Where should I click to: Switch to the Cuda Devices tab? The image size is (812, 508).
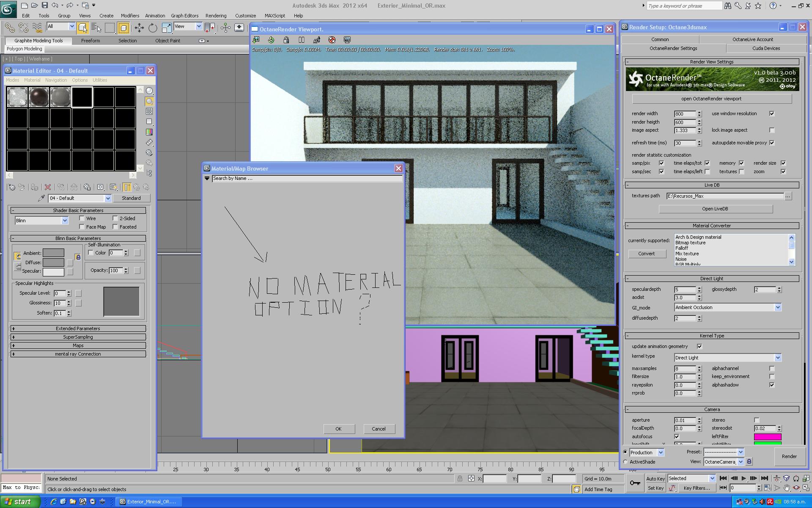point(766,48)
